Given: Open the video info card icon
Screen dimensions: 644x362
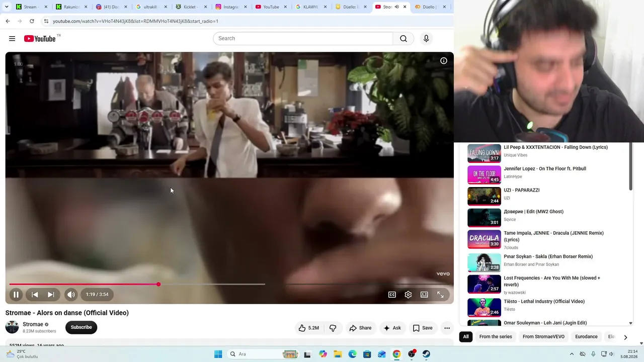Looking at the screenshot, I should 444,61.
